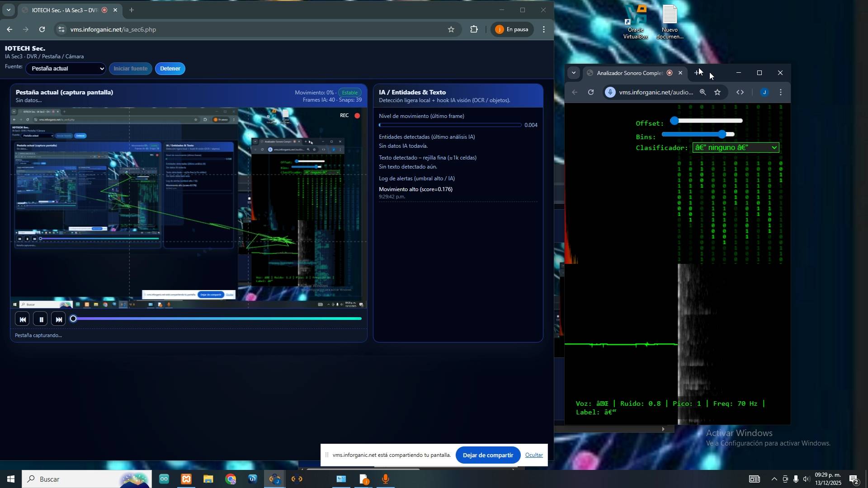This screenshot has height=488, width=868.
Task: Open XAMPP from the taskbar
Action: click(186, 479)
